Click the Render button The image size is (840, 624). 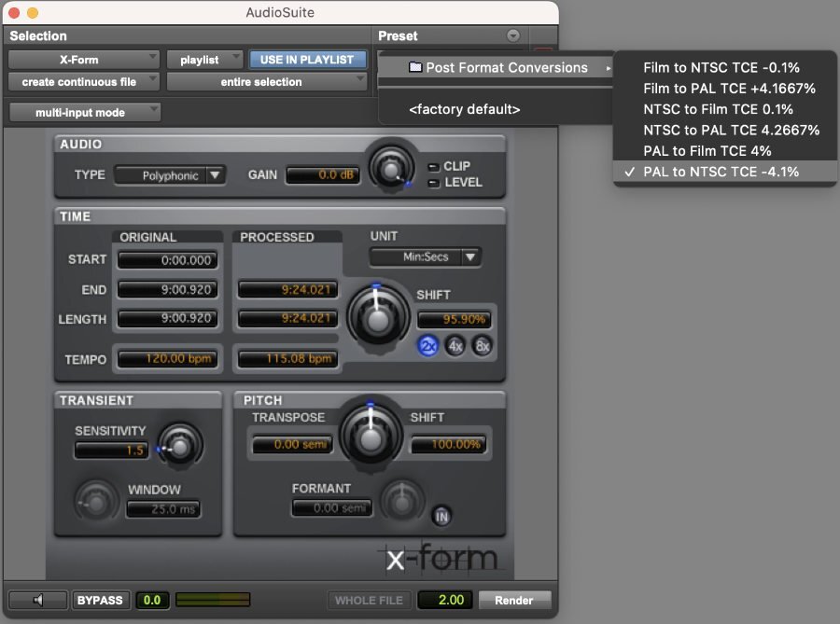click(x=514, y=600)
